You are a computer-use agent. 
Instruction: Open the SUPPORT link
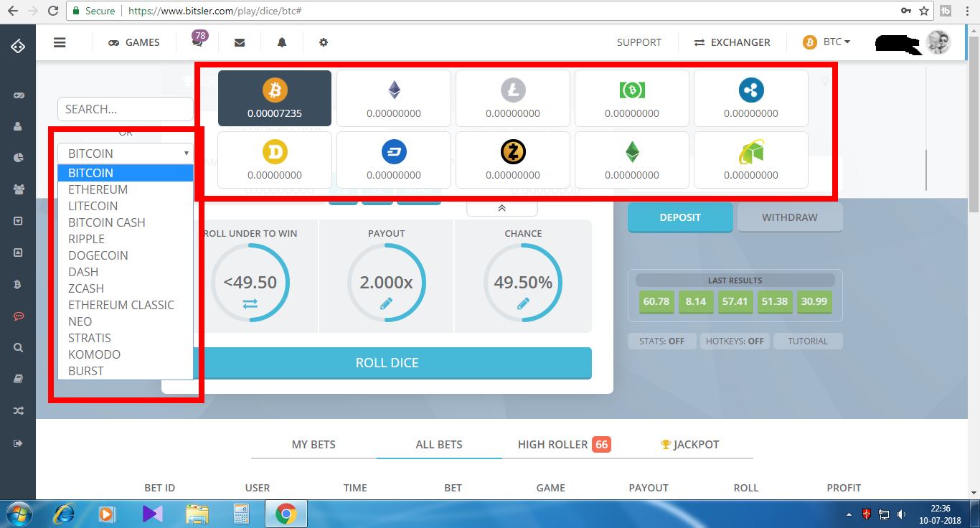coord(639,42)
